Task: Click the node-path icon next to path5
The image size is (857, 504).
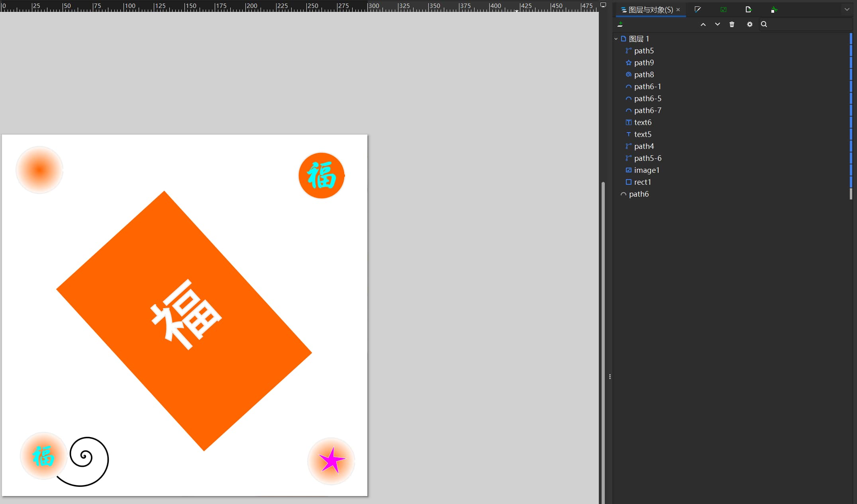Action: [629, 51]
